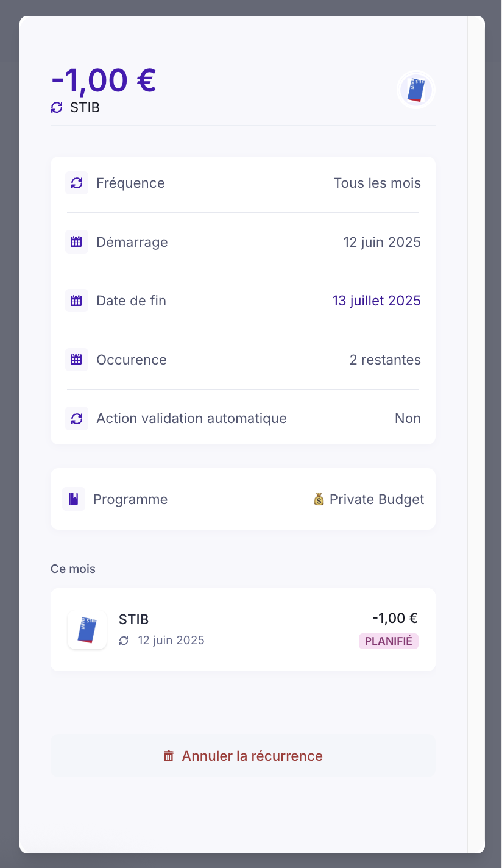
Task: Click the Fréquence refresh icon
Action: [77, 183]
